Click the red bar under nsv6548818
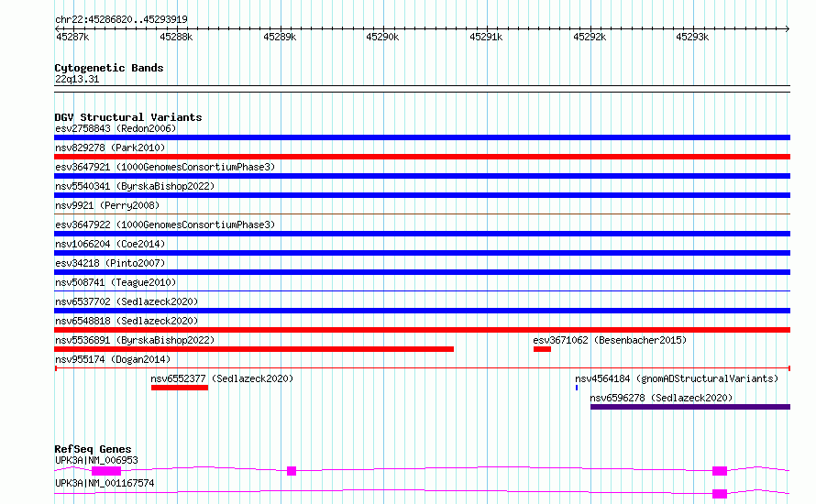This screenshot has height=504, width=816. 422,330
